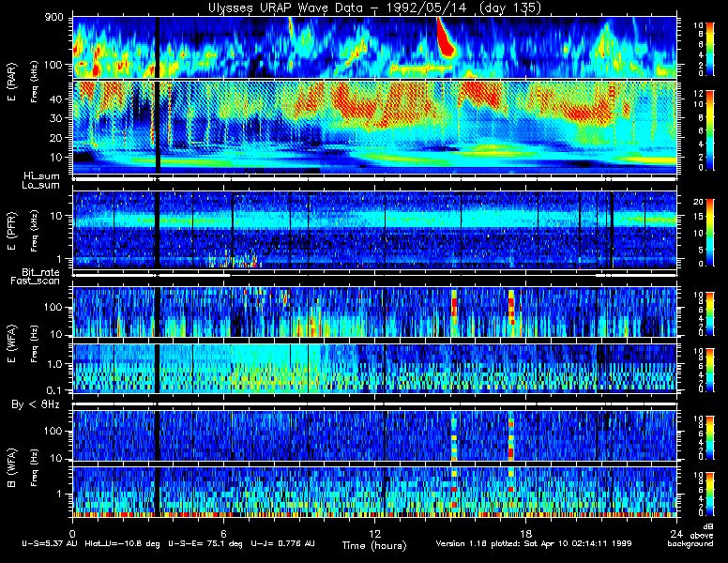This screenshot has height=563, width=728.
Task: Click color bar beside B WFA 10-100 Hz panel
Action: [x=710, y=437]
